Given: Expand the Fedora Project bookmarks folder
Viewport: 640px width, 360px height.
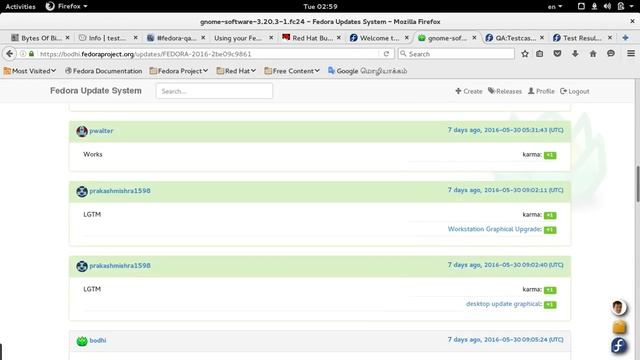Looking at the screenshot, I should tap(179, 71).
